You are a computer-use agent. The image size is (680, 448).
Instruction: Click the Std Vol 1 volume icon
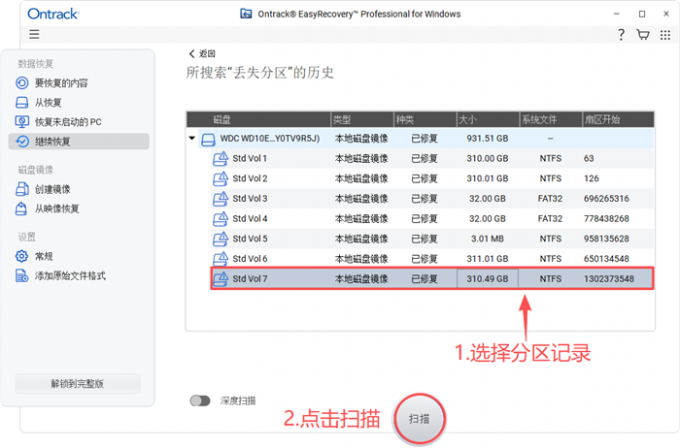point(220,159)
